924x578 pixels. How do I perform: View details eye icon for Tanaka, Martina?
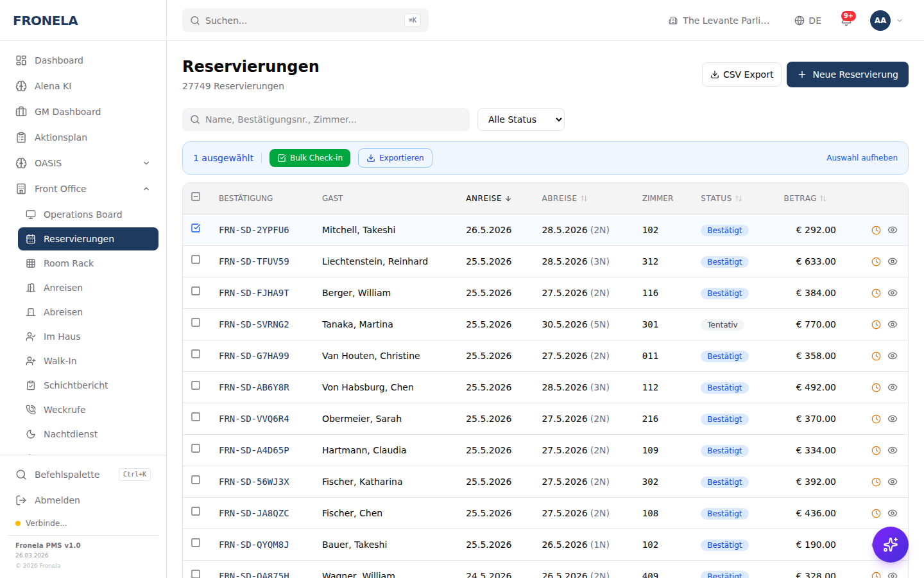point(893,325)
